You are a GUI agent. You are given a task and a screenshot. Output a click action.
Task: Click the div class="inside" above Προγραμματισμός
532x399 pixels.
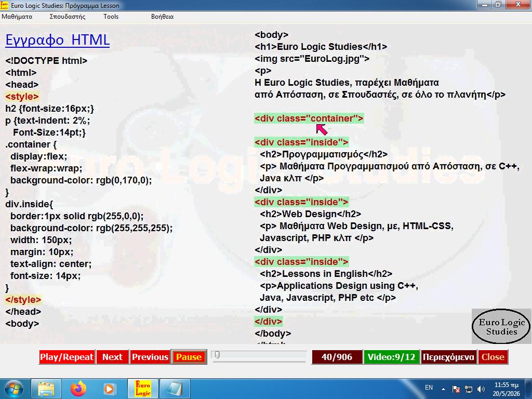301,142
